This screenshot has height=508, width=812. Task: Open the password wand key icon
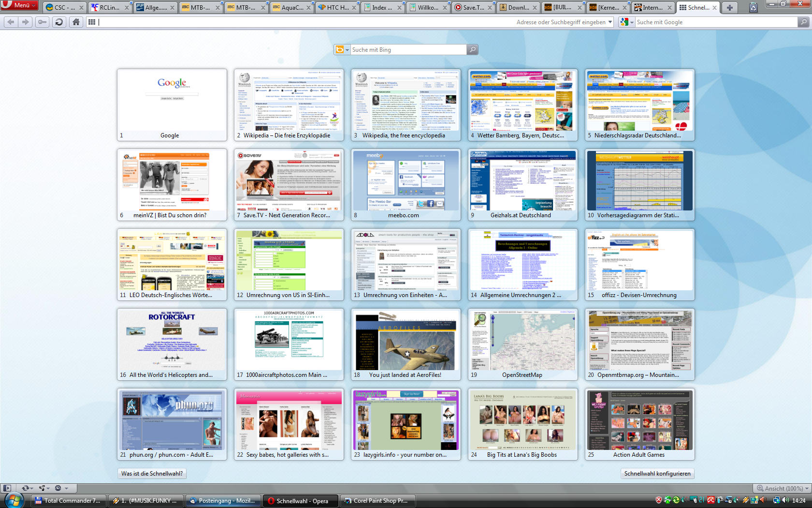click(43, 22)
